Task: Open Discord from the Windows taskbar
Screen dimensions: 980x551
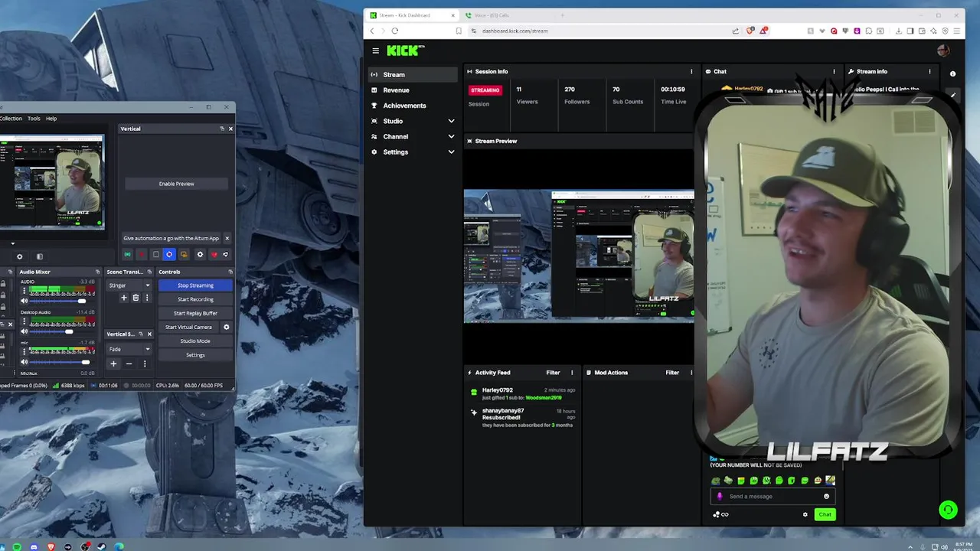Action: [x=34, y=546]
